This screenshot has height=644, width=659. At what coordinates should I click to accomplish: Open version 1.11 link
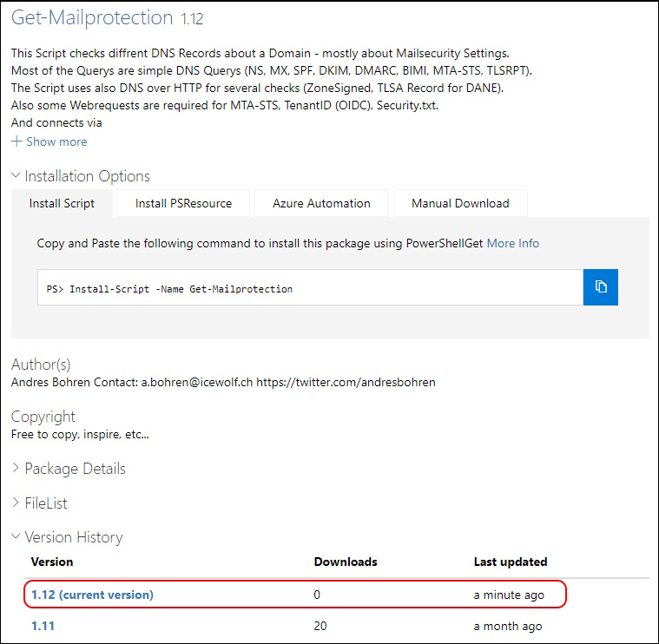tap(43, 626)
